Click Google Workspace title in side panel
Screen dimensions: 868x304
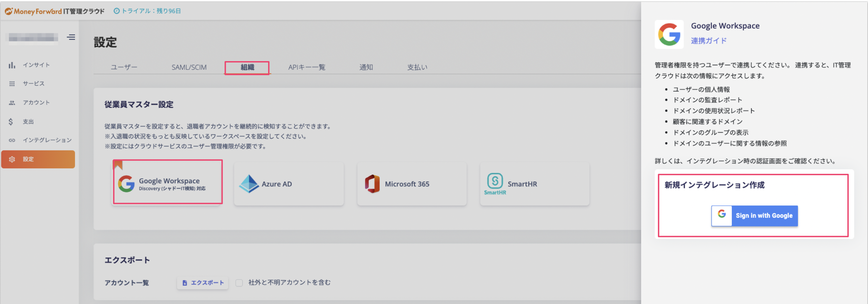coord(725,26)
